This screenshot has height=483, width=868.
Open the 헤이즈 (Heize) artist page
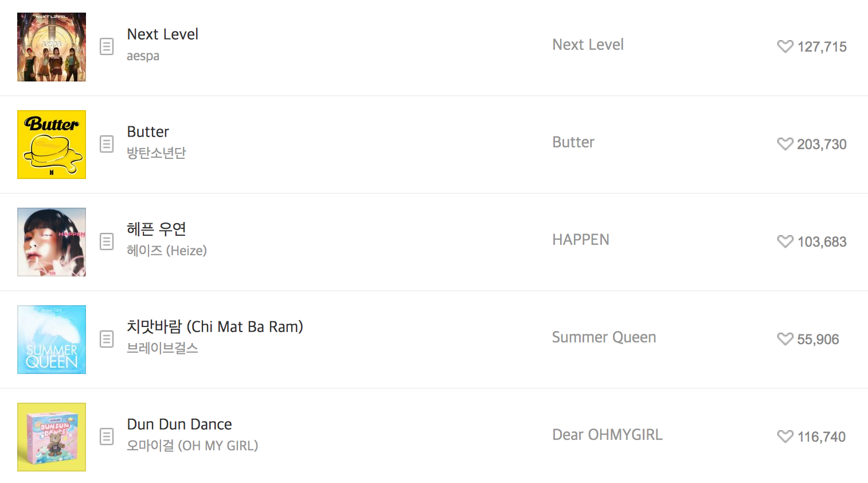click(x=167, y=250)
